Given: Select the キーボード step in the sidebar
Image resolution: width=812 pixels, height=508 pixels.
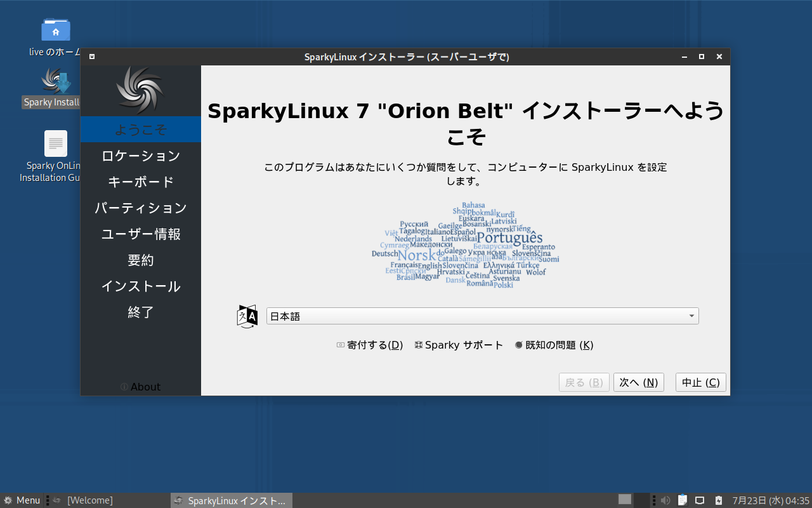Looking at the screenshot, I should (141, 182).
